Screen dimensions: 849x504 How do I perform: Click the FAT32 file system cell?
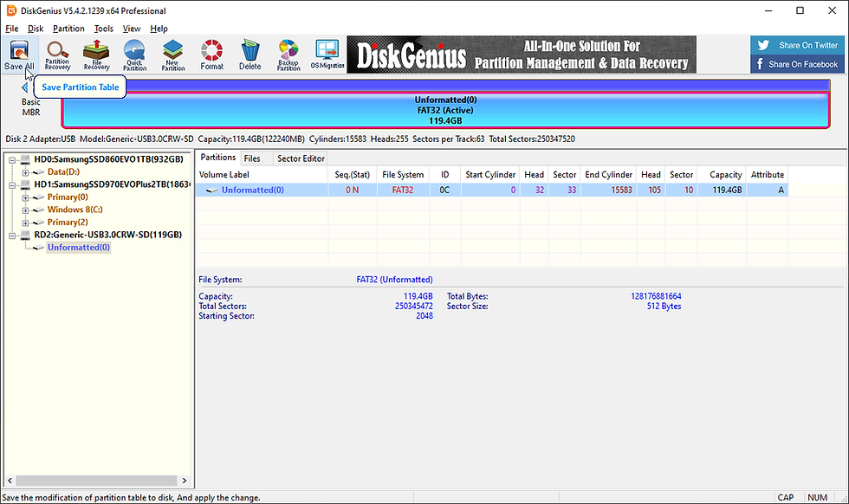pos(403,190)
